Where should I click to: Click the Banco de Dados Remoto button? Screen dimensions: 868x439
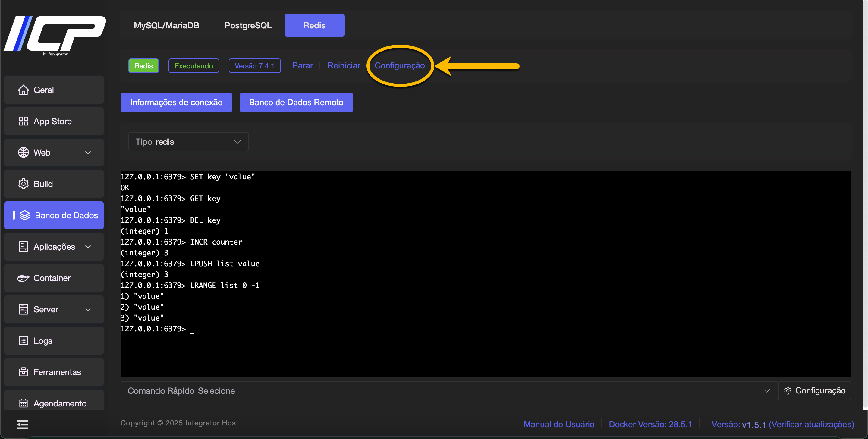(x=296, y=103)
